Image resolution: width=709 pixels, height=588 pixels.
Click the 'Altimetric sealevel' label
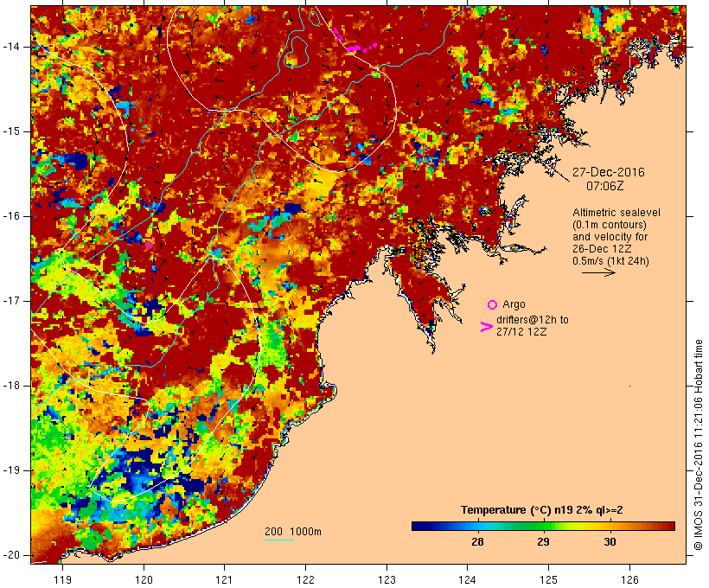(x=616, y=213)
